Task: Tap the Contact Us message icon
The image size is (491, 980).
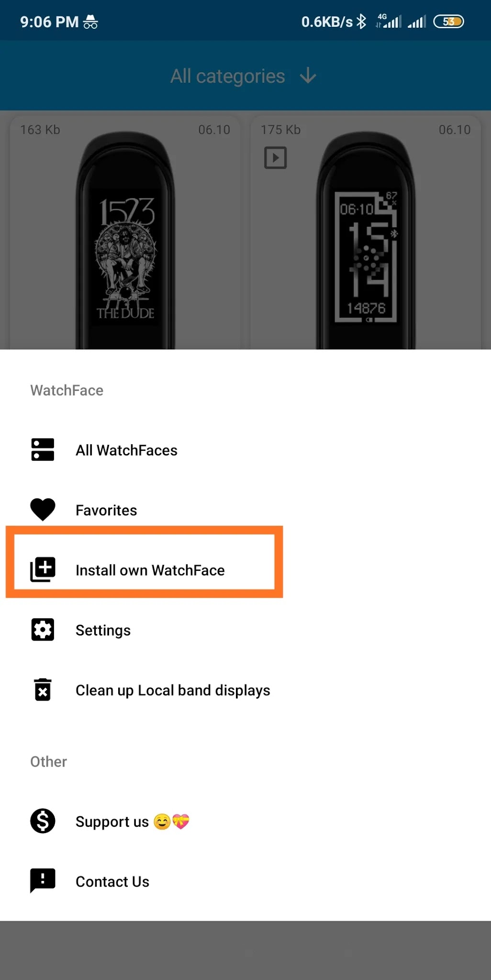Action: coord(43,881)
